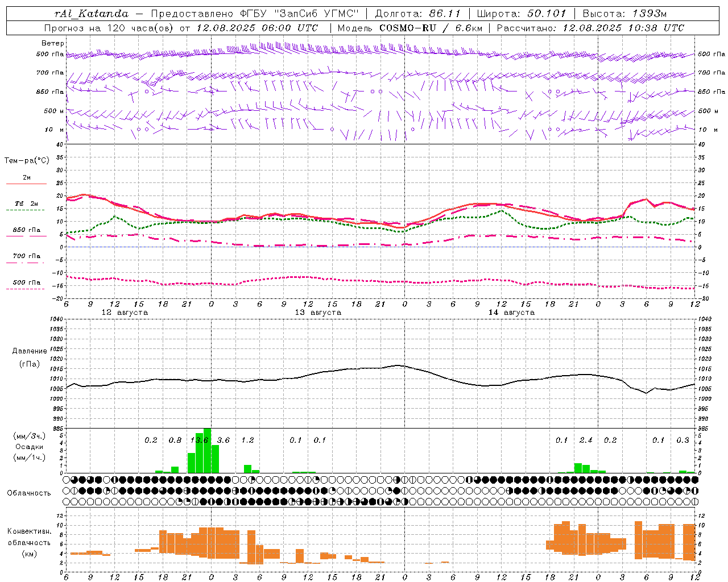The width and height of the screenshot is (728, 582).
Task: Click the 'Широта: 50.101' latitude value
Action: click(522, 14)
